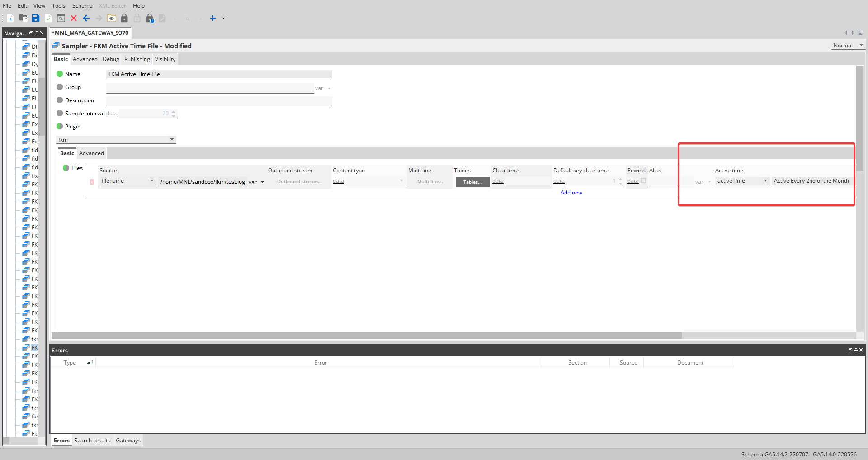This screenshot has width=868, height=460.
Task: Open the Schema menu
Action: [x=82, y=5]
